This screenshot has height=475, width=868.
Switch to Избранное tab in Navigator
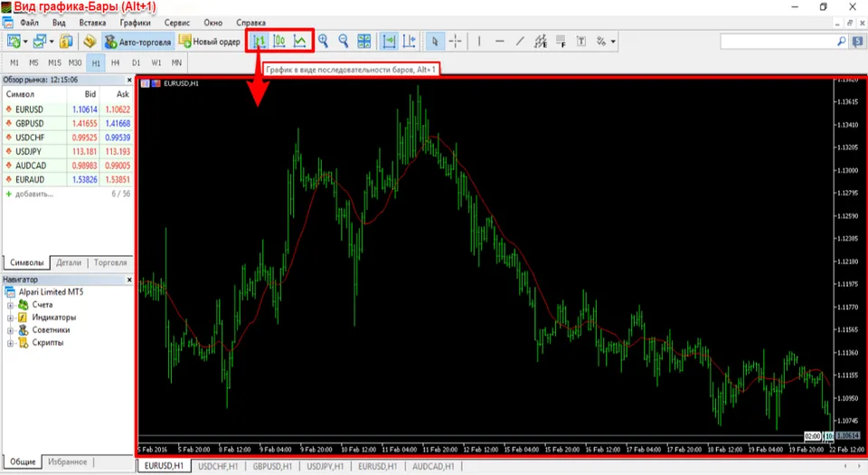pos(67,461)
